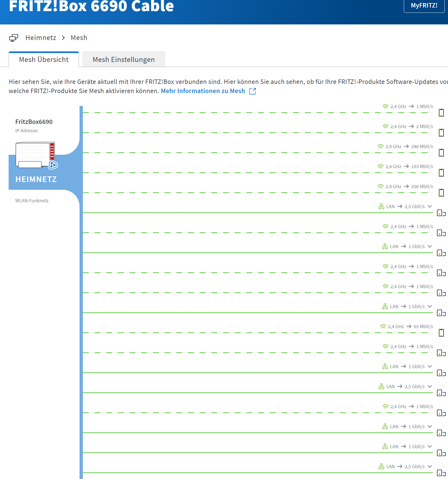Click the Wi-Fi icon in the 206 Mbit/s row

coord(380,186)
